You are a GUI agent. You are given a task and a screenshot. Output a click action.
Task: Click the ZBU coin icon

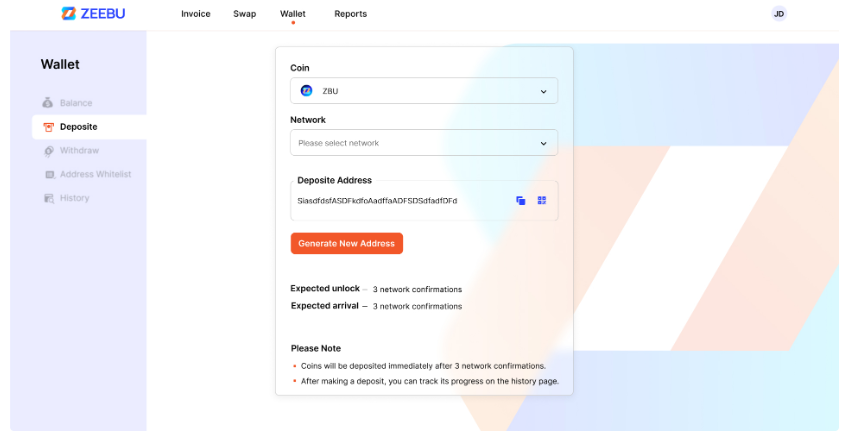[x=306, y=91]
